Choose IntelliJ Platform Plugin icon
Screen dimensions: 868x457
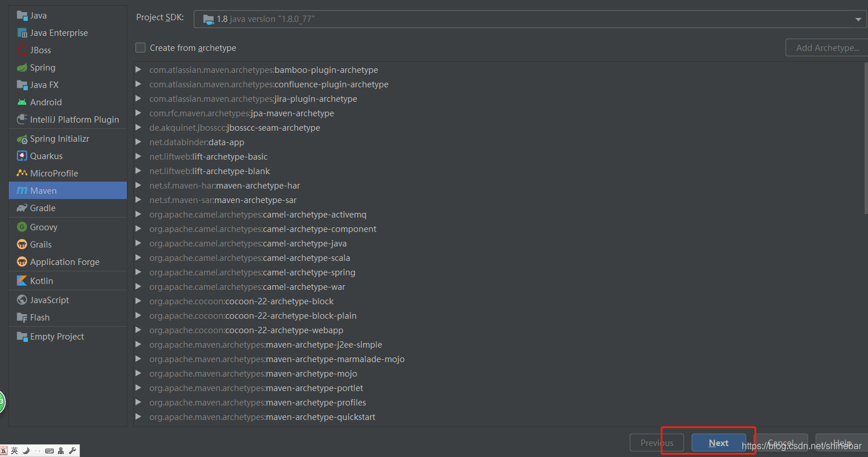(22, 120)
